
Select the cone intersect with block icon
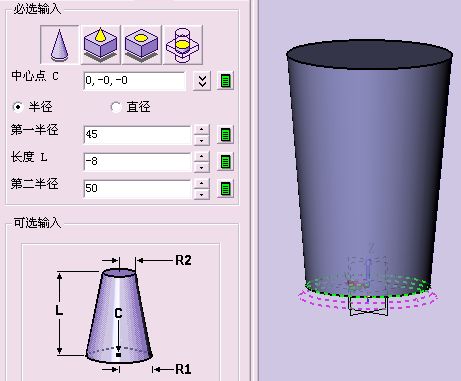coord(183,45)
